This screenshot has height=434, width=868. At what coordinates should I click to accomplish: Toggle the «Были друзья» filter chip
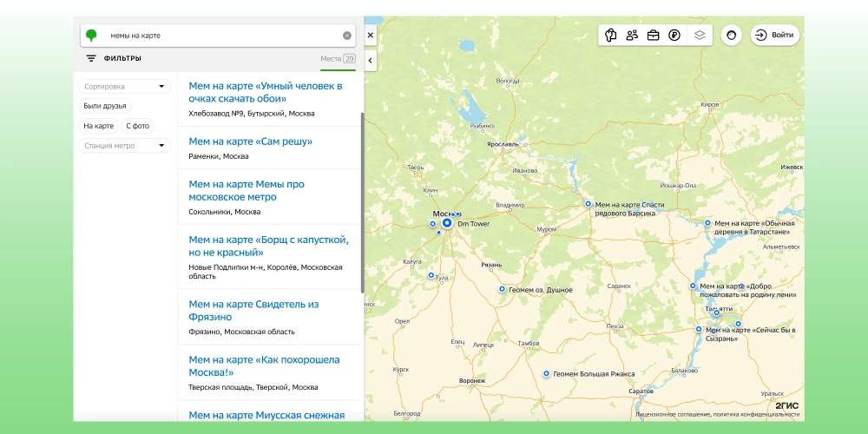105,106
